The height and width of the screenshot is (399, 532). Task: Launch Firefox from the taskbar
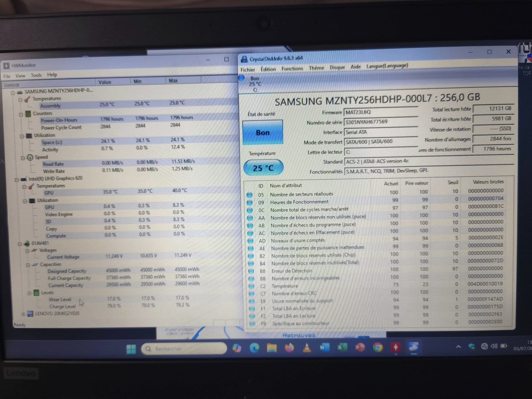pos(289,347)
